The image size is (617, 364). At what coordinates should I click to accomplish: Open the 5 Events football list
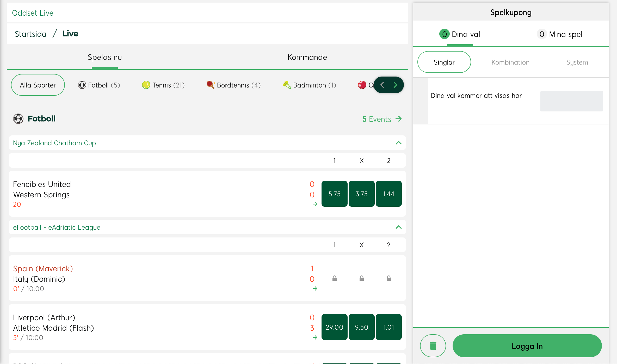point(382,119)
